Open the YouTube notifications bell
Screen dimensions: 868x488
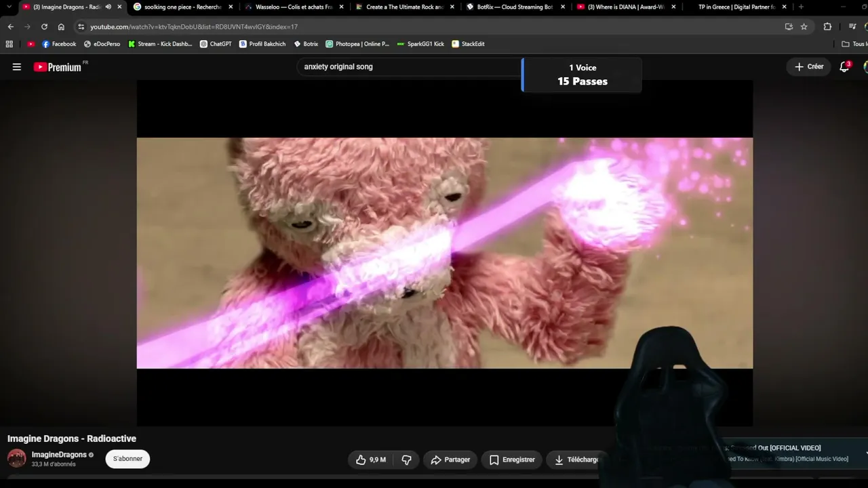(844, 66)
